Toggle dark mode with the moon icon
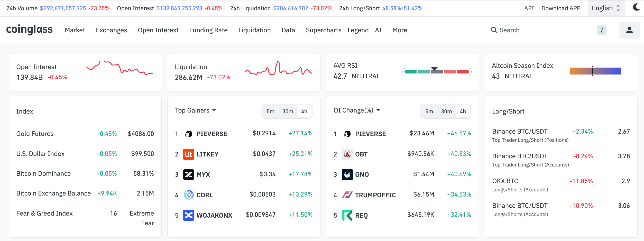The image size is (644, 241). click(637, 8)
